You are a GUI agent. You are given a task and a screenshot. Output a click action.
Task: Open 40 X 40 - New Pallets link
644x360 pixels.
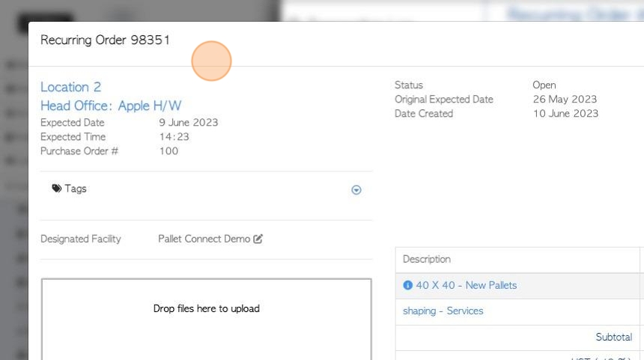[467, 285]
